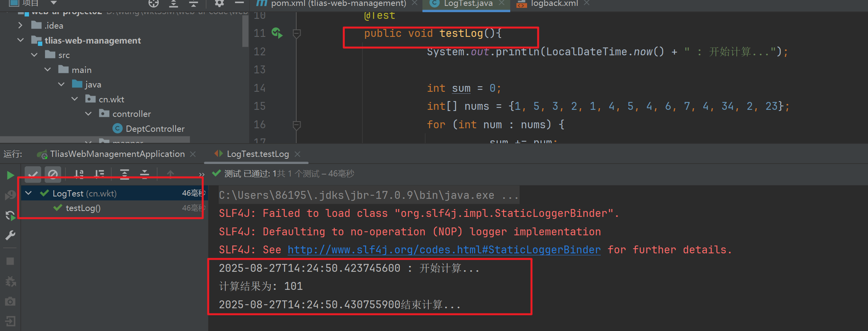Toggle code folding at testLog method line
This screenshot has width=868, height=331.
click(x=297, y=34)
